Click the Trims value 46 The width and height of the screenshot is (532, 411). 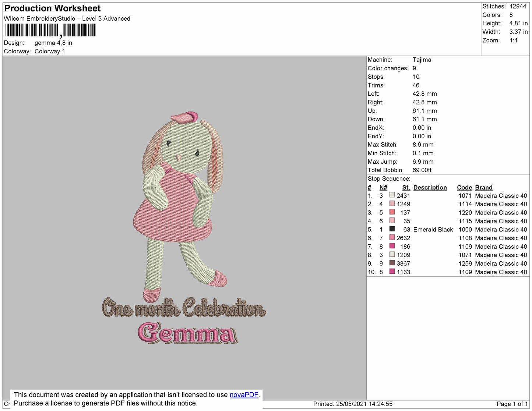point(416,85)
